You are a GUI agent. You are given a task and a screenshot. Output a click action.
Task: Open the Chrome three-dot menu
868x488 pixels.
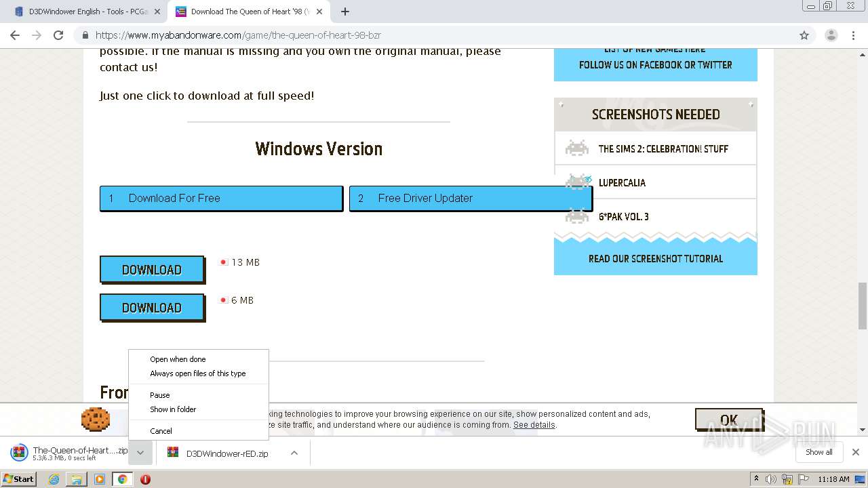(x=853, y=35)
